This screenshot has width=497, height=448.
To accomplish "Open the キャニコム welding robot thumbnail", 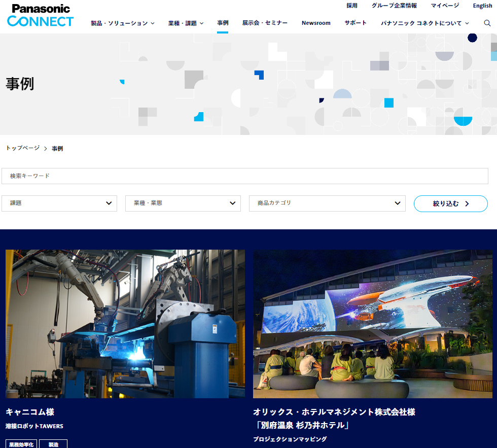I will click(x=125, y=324).
